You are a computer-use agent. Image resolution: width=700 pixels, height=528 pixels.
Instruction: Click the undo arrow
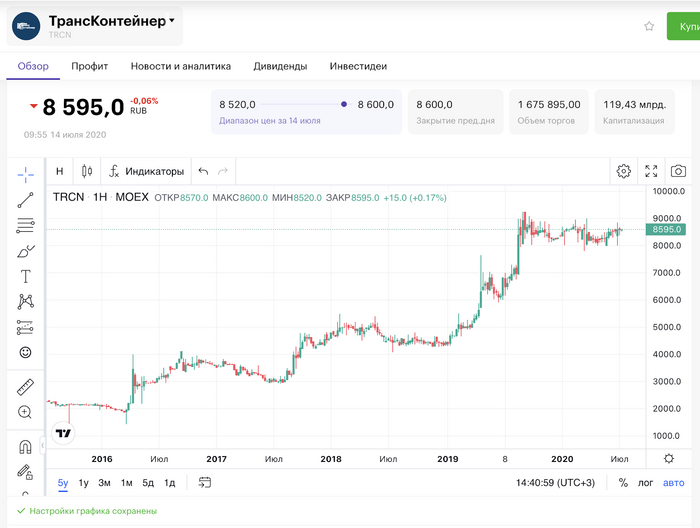(x=203, y=171)
